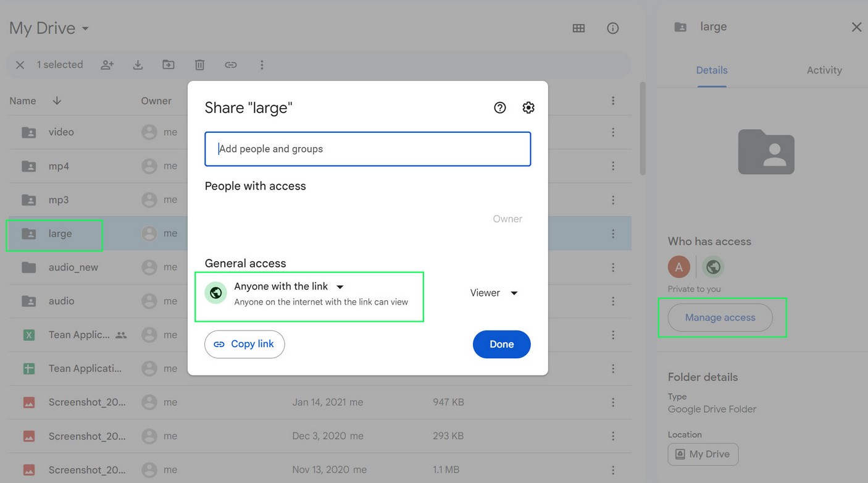Open share settings gear icon
This screenshot has height=483, width=868.
pyautogui.click(x=528, y=107)
